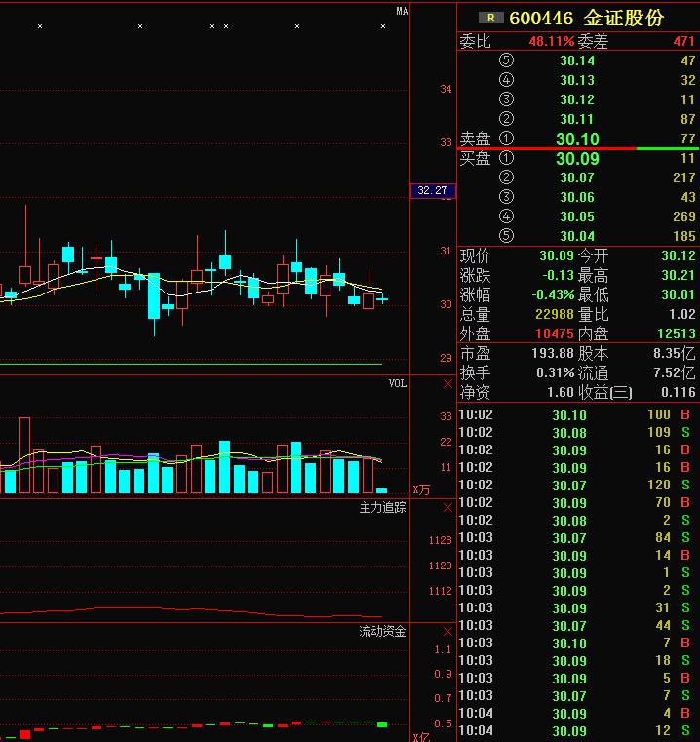The image size is (700, 742).
Task: Click the 委比 ratio label
Action: click(475, 41)
